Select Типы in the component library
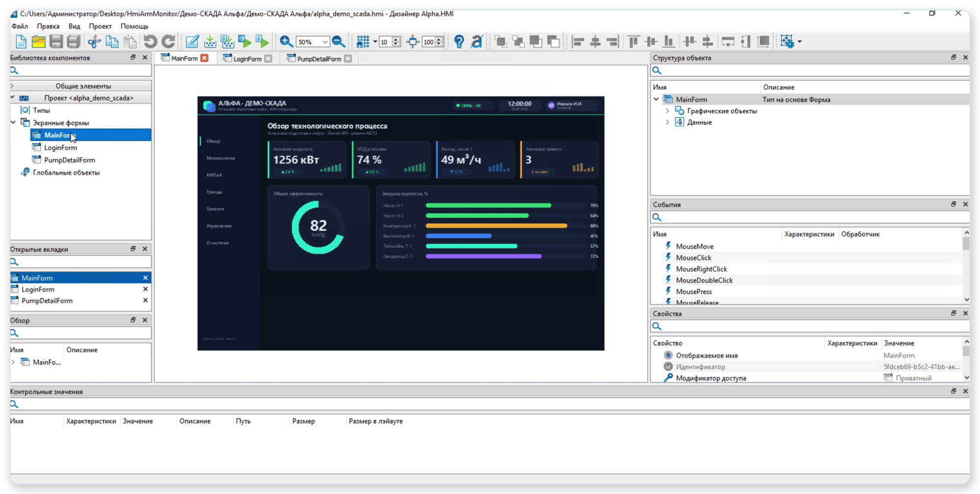This screenshot has height=494, width=980. pyautogui.click(x=41, y=110)
